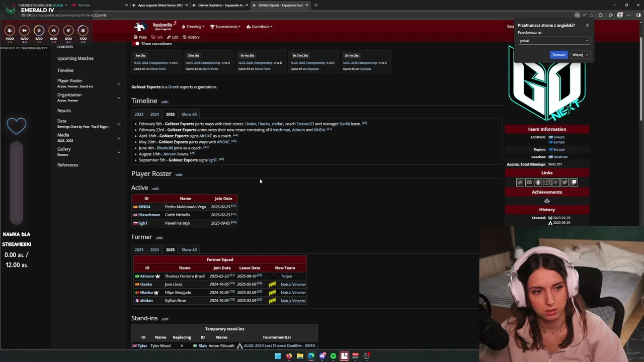Switch to Gaimin Gladiators Liquipedia browser tab

pos(220,5)
